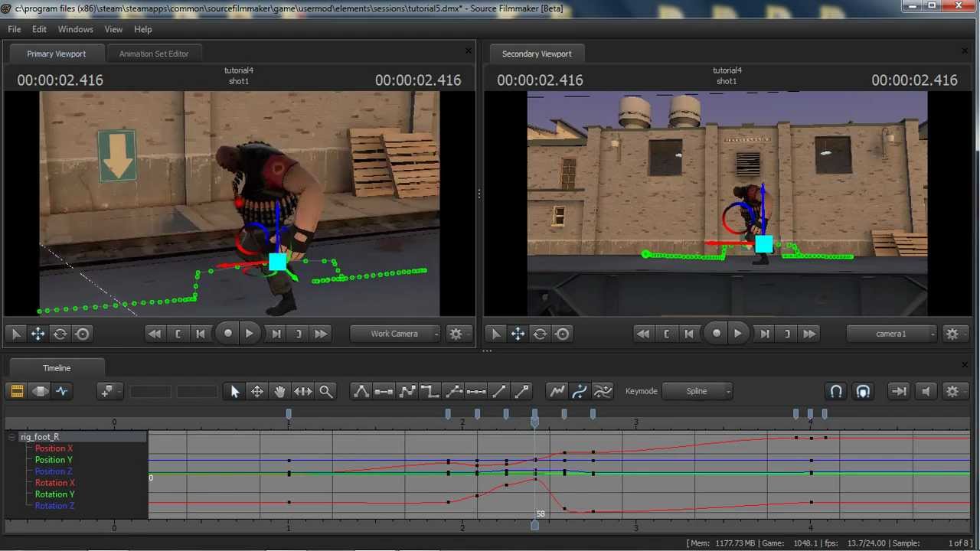
Task: Set flat tangent type on keys
Action: click(x=384, y=391)
